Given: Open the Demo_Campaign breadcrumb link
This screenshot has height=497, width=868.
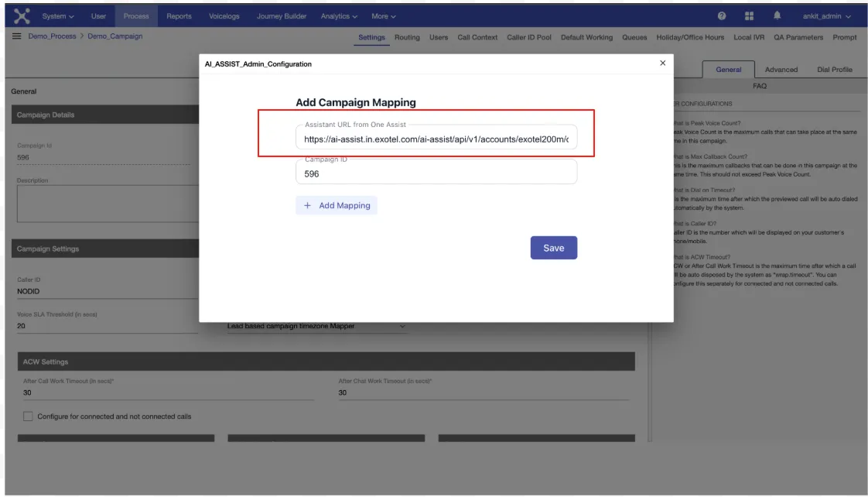Looking at the screenshot, I should pyautogui.click(x=114, y=36).
